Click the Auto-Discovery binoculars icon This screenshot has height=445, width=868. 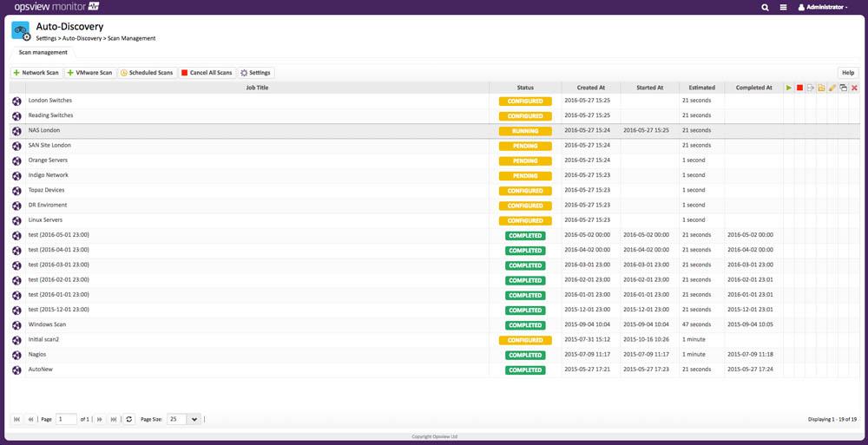coord(21,30)
